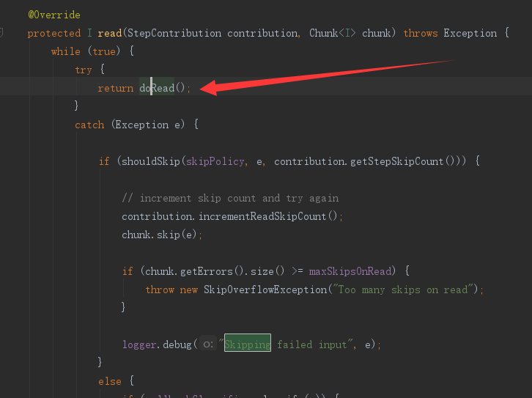The height and width of the screenshot is (398, 532).
Task: Click the words 'failed input' in the string
Action: point(312,344)
